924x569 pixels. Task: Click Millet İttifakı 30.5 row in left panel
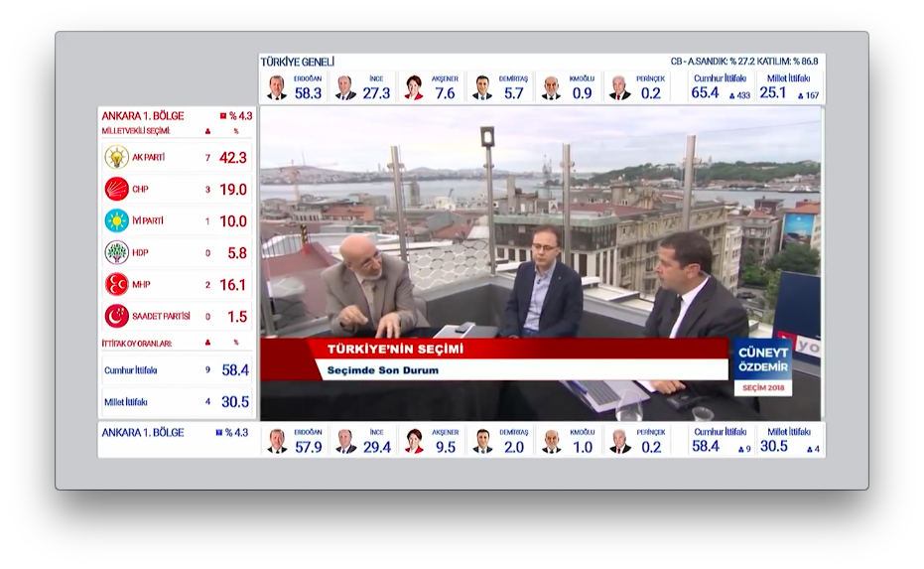click(177, 402)
